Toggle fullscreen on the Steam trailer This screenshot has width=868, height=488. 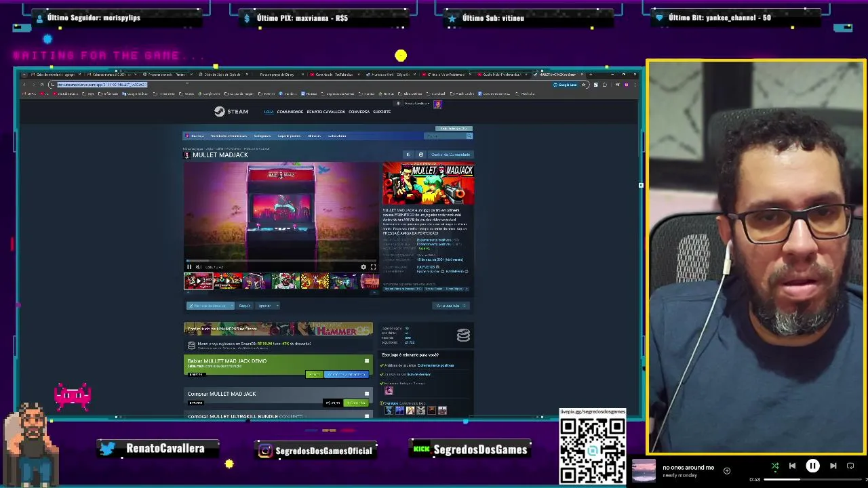(x=373, y=267)
